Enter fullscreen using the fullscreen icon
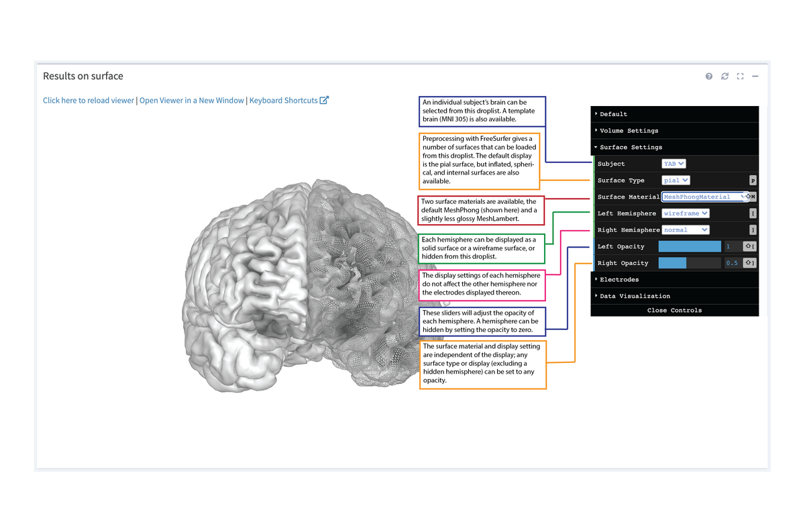 tap(740, 76)
